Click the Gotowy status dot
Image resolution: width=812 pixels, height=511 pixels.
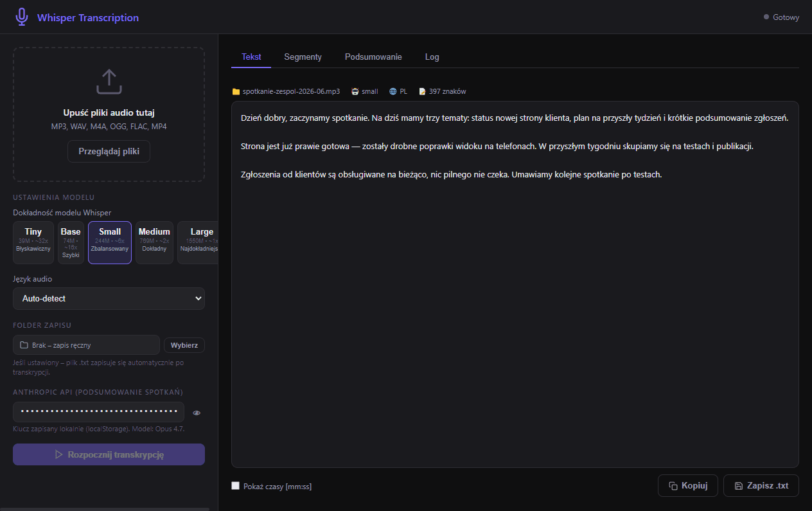pos(766,17)
